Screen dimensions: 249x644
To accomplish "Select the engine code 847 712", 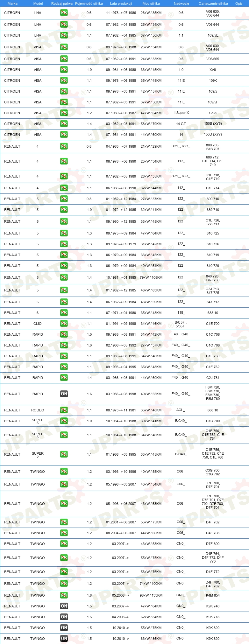I will 213,302.
